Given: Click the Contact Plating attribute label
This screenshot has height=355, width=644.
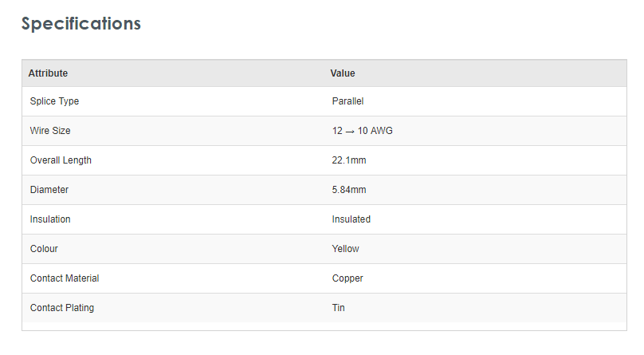Looking at the screenshot, I should [62, 308].
